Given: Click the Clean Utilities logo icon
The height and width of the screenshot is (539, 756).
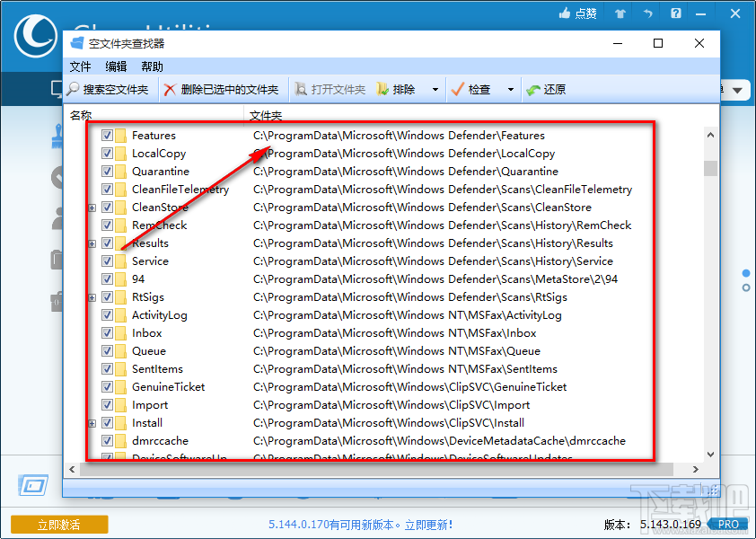Looking at the screenshot, I should point(35,38).
